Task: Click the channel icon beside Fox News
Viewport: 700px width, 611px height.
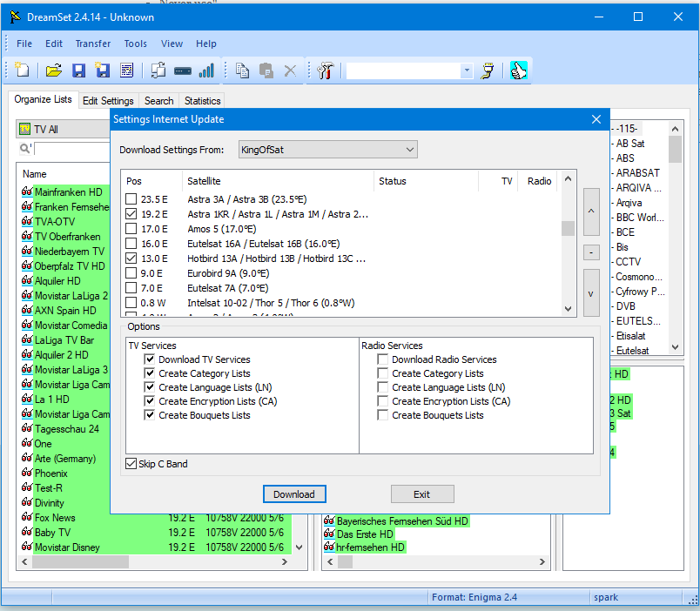Action: tap(27, 517)
